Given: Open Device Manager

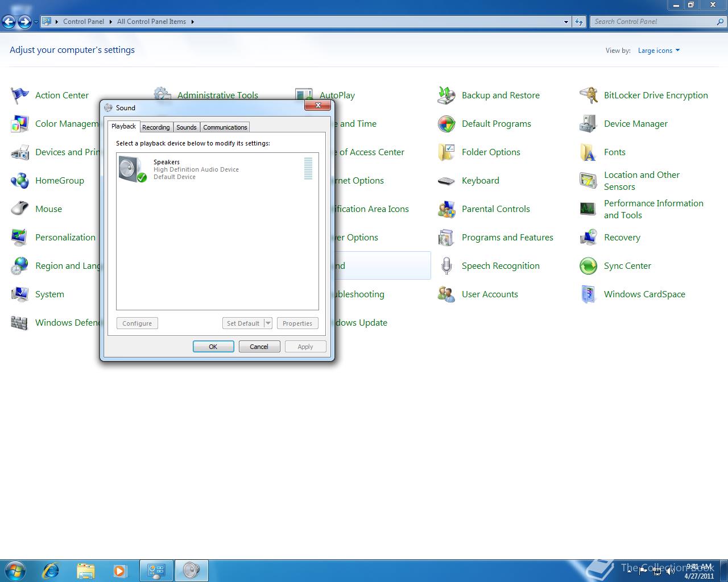Looking at the screenshot, I should pyautogui.click(x=635, y=123).
